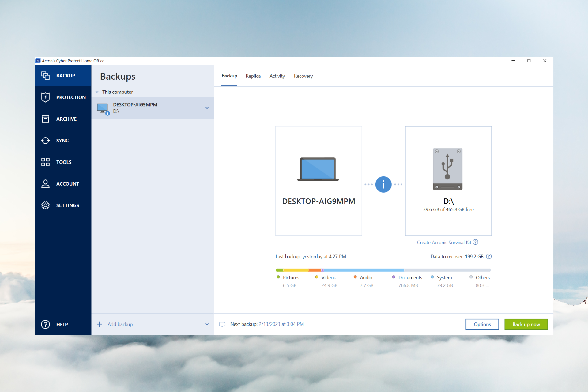Click help icon next to Data to recover
The image size is (588, 392).
click(489, 257)
